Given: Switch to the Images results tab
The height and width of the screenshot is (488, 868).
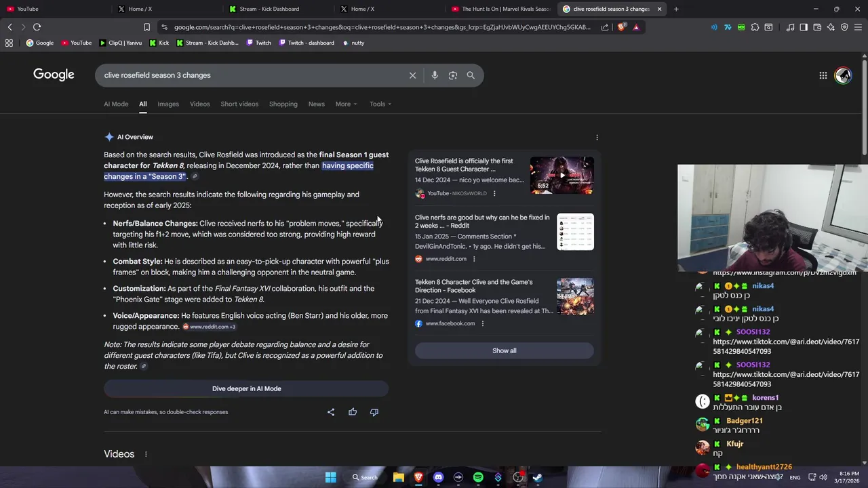Looking at the screenshot, I should click(x=168, y=104).
